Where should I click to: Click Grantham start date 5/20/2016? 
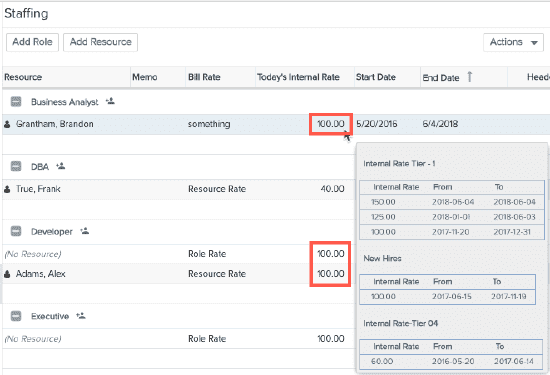pyautogui.click(x=377, y=124)
